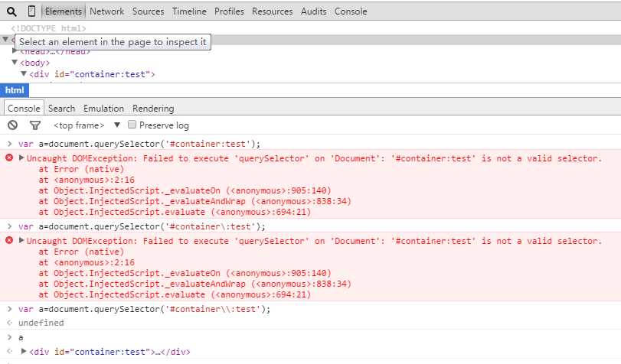Viewport: 621px width, 364px height.
Task: Open the Rendering drawer tab
Action: [x=153, y=109]
